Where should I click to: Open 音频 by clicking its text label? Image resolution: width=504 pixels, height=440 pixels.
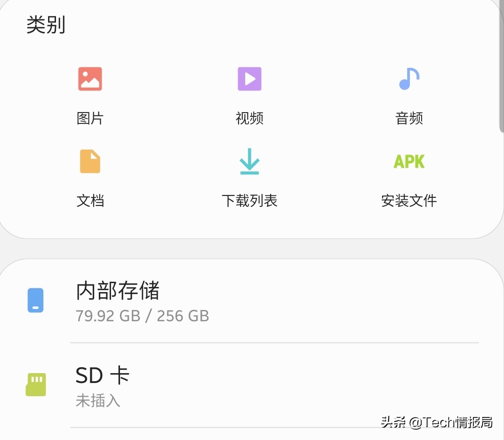point(408,118)
